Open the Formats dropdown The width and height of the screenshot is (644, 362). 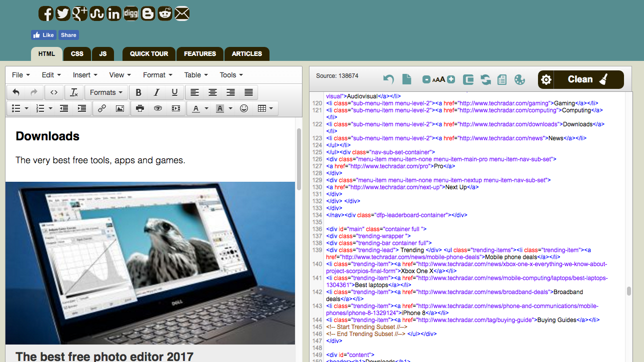105,92
